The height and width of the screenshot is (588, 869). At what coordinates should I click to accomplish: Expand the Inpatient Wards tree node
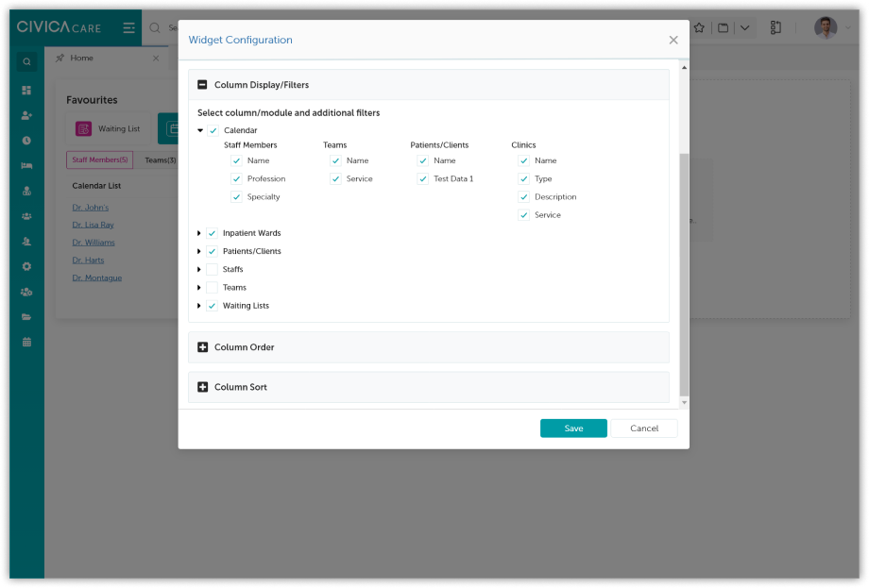[199, 233]
